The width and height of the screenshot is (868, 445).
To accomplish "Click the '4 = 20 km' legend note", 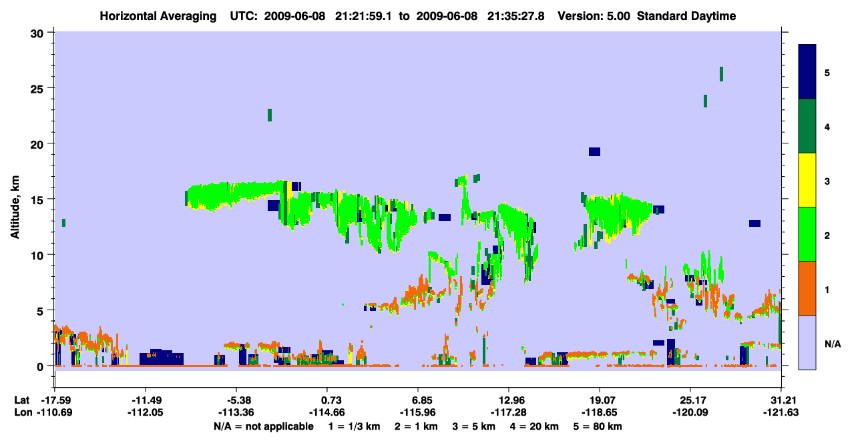I will click(533, 426).
